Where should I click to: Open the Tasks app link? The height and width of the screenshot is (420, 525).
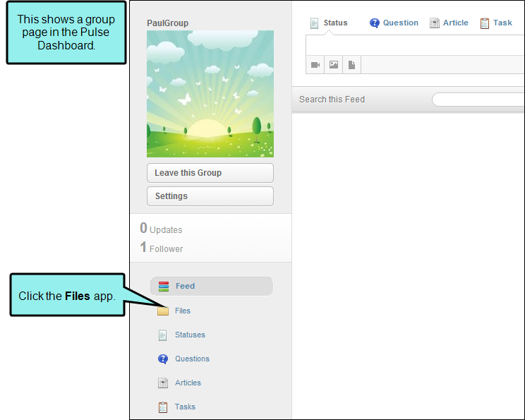pos(185,407)
